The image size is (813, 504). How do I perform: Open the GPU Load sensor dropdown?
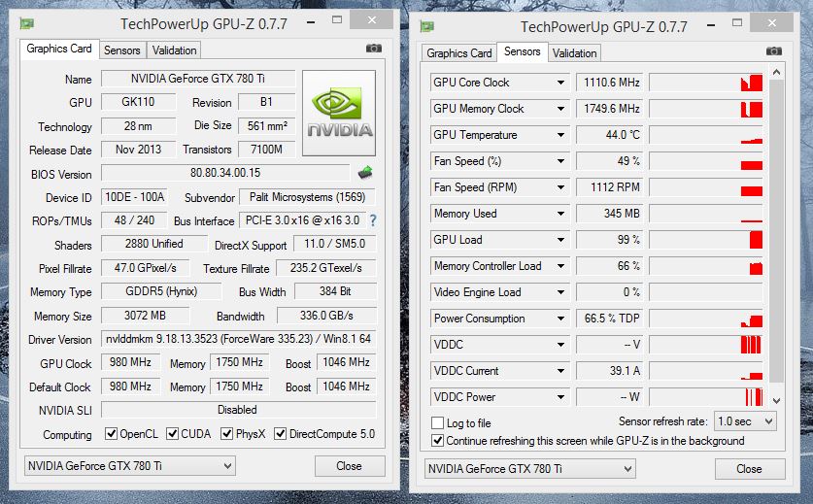tap(560, 240)
